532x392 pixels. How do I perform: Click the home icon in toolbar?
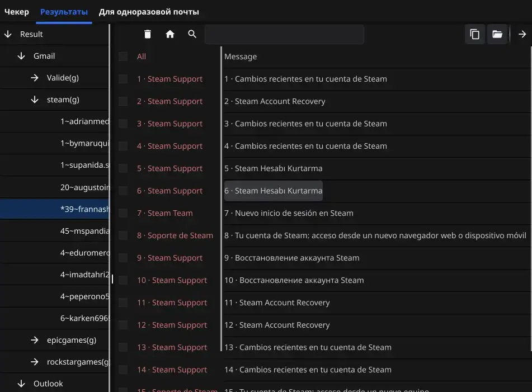(170, 34)
